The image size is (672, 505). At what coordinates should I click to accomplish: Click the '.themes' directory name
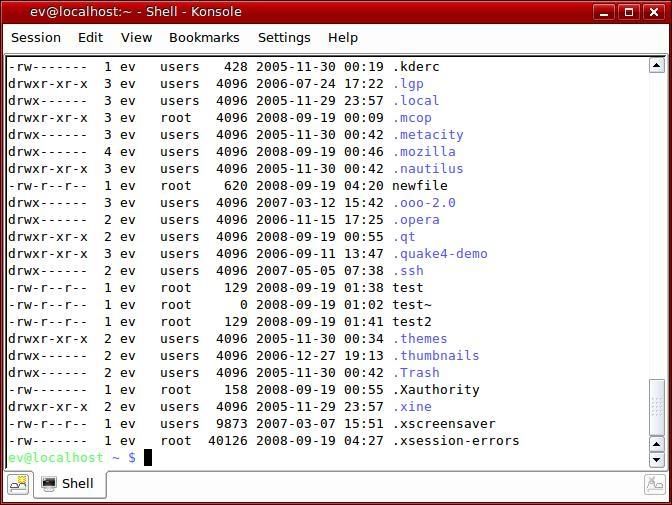tap(420, 339)
